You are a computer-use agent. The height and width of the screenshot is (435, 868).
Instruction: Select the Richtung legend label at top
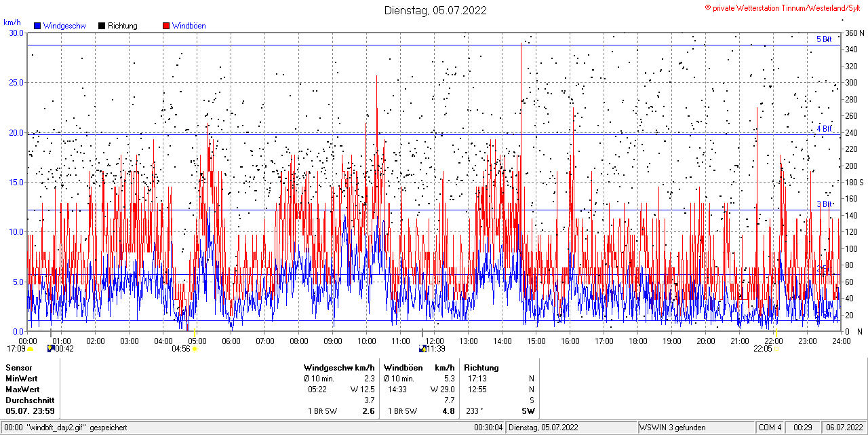tap(123, 26)
